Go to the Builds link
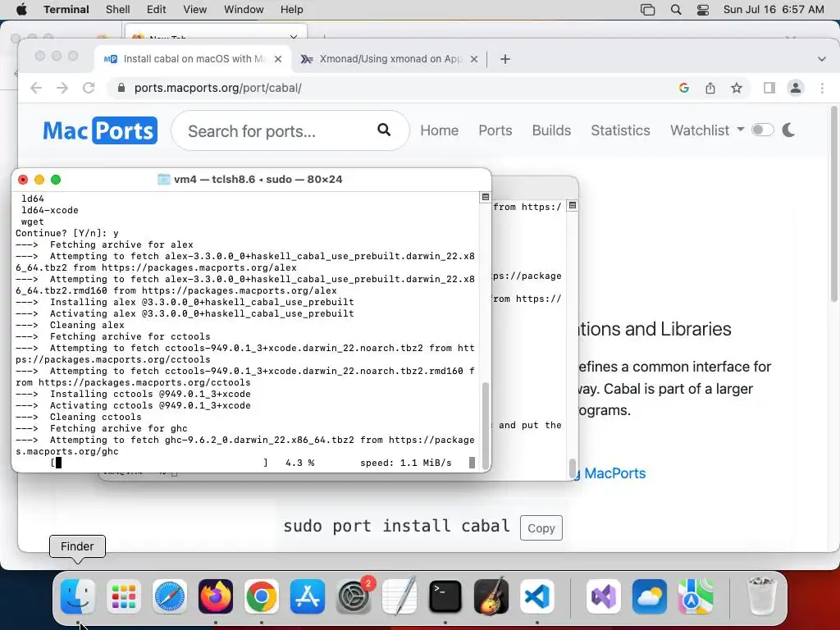Viewport: 840px width, 630px height. 551,130
